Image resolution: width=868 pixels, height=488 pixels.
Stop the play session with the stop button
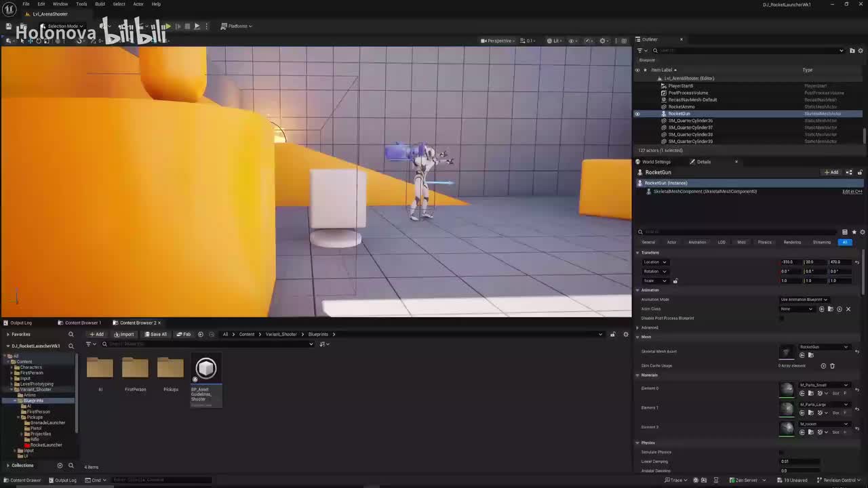pos(187,26)
